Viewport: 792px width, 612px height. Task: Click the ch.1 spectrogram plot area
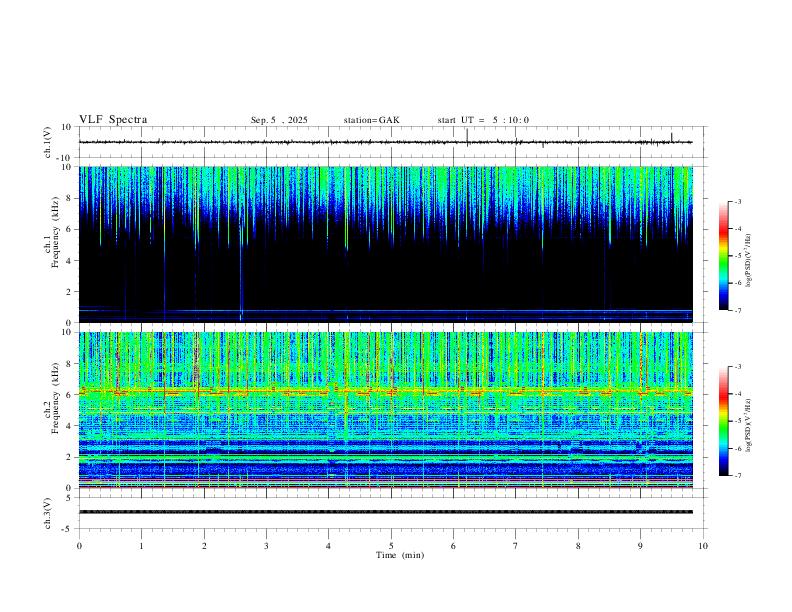(386, 244)
